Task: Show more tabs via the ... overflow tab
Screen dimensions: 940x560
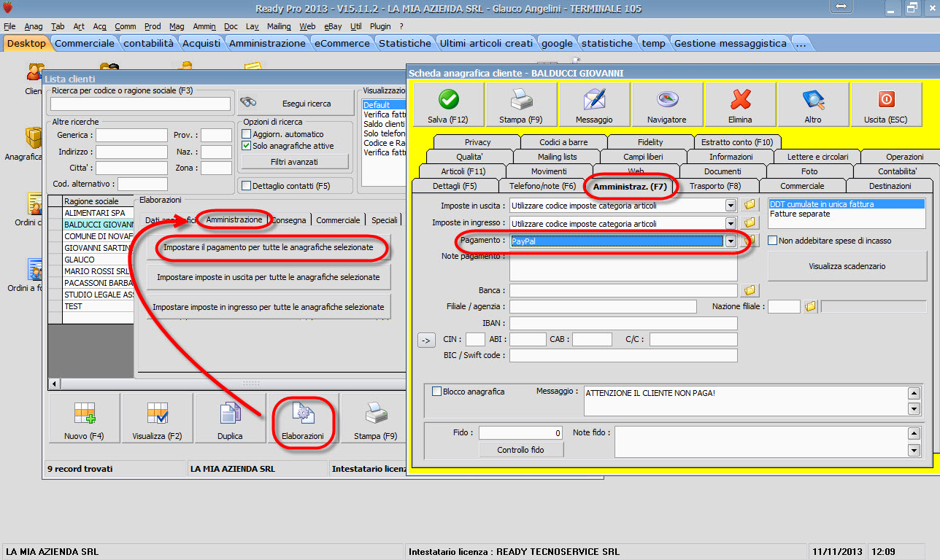Action: pos(801,43)
